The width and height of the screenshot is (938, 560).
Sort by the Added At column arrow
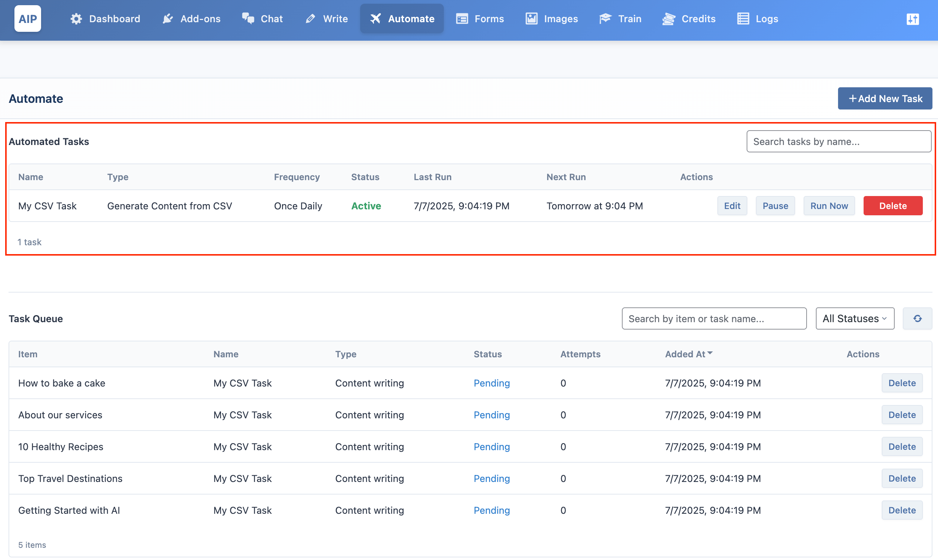point(710,353)
